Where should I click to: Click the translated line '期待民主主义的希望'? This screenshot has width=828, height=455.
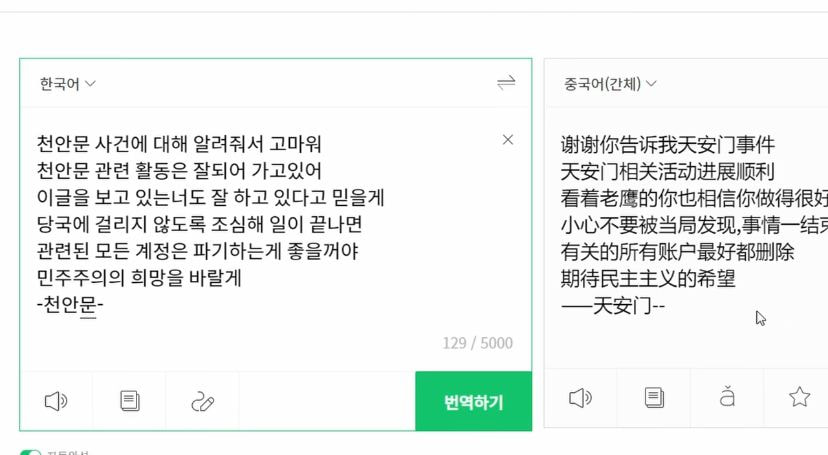pos(648,279)
